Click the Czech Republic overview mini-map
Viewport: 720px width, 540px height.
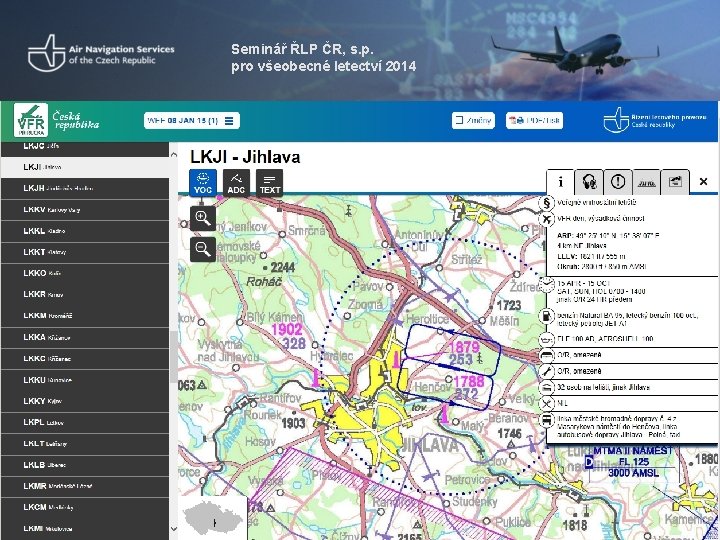coord(212,518)
